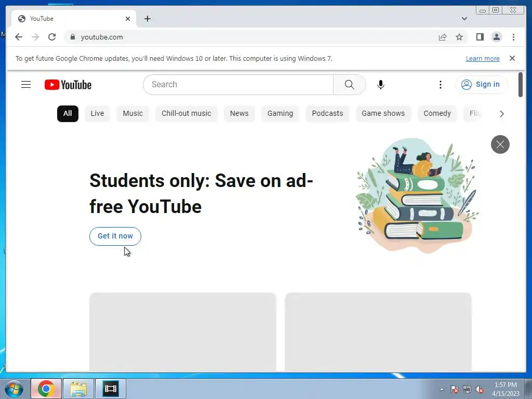Show hidden system tray icons
Screen dimensions: 532x399
(442, 389)
